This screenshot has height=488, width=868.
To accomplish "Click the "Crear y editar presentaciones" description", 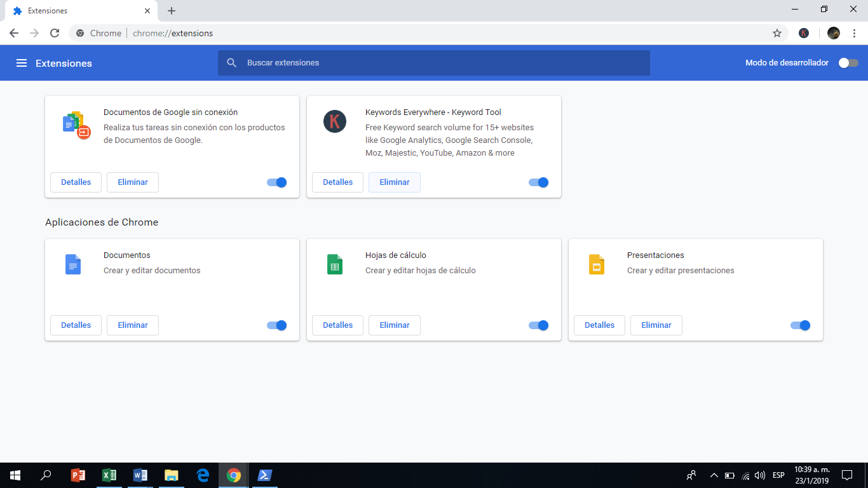I will pyautogui.click(x=681, y=271).
